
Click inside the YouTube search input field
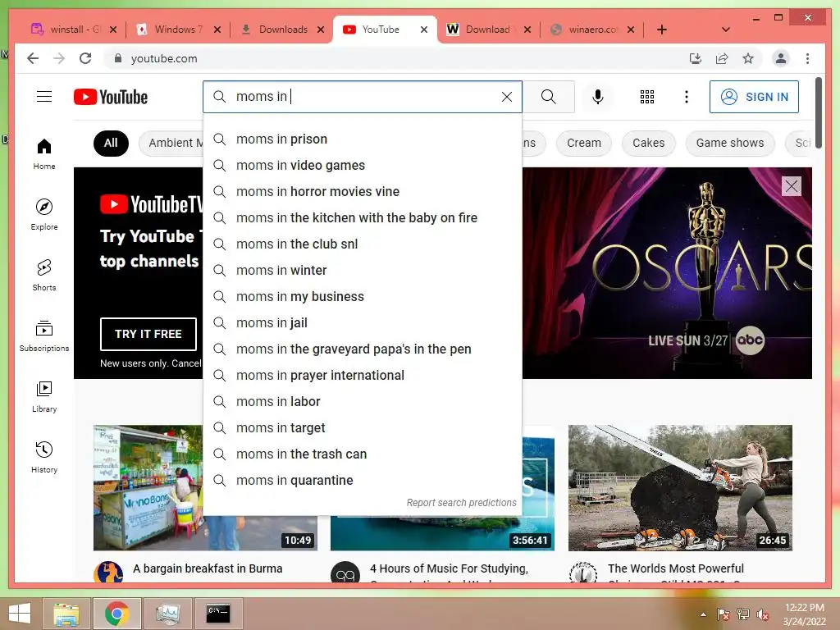[364, 97]
